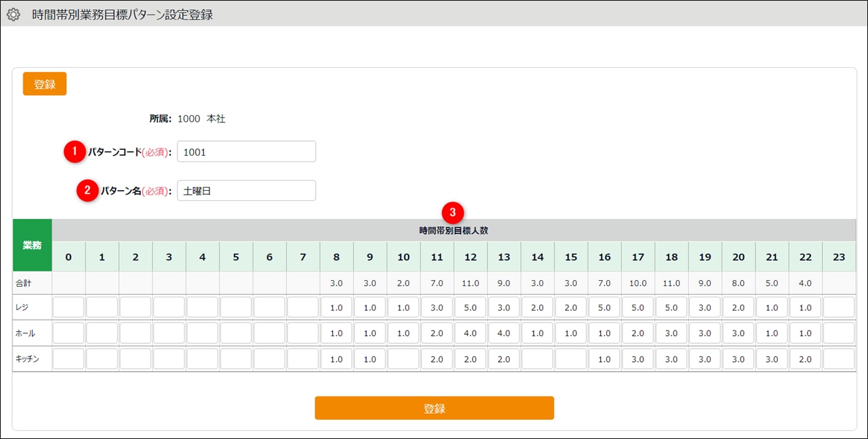Click the empty ホール input for hour 23
The image size is (868, 439).
click(x=839, y=333)
